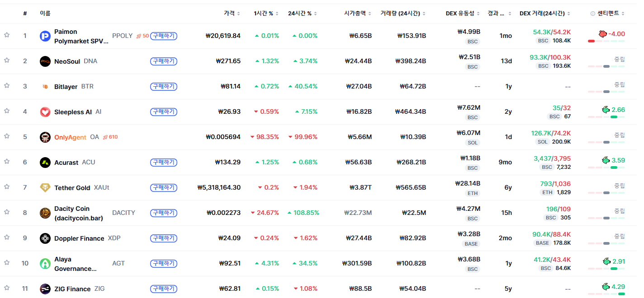The height and width of the screenshot is (298, 644).
Task: Sort by the 1시간 % column header
Action: (266, 14)
